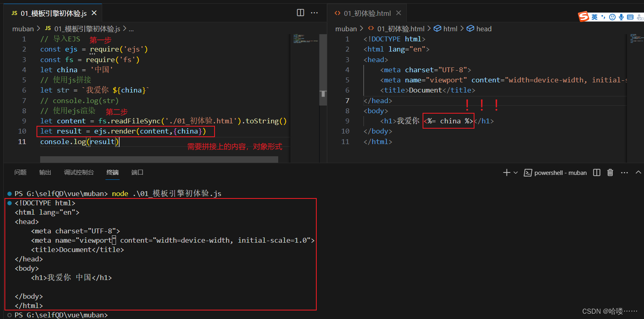
Task: Click the <meta charset="UTF-8"> line in HTML editor
Action: click(x=425, y=70)
